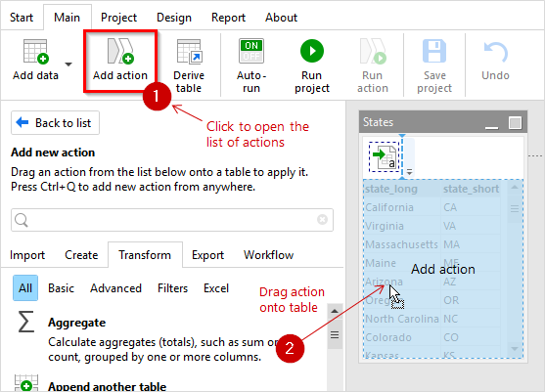Expand the small action dropdown in States table
This screenshot has width=545, height=392.
pos(409,172)
